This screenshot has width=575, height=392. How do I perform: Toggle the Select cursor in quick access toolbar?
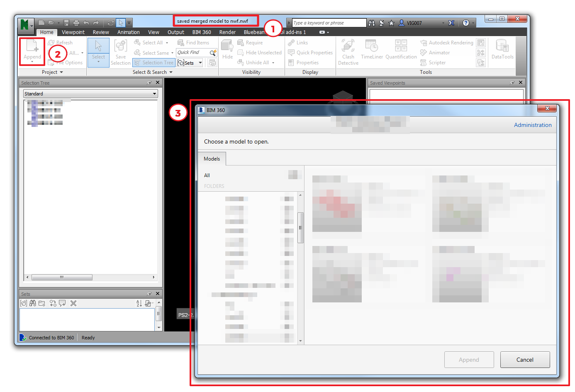tap(121, 23)
